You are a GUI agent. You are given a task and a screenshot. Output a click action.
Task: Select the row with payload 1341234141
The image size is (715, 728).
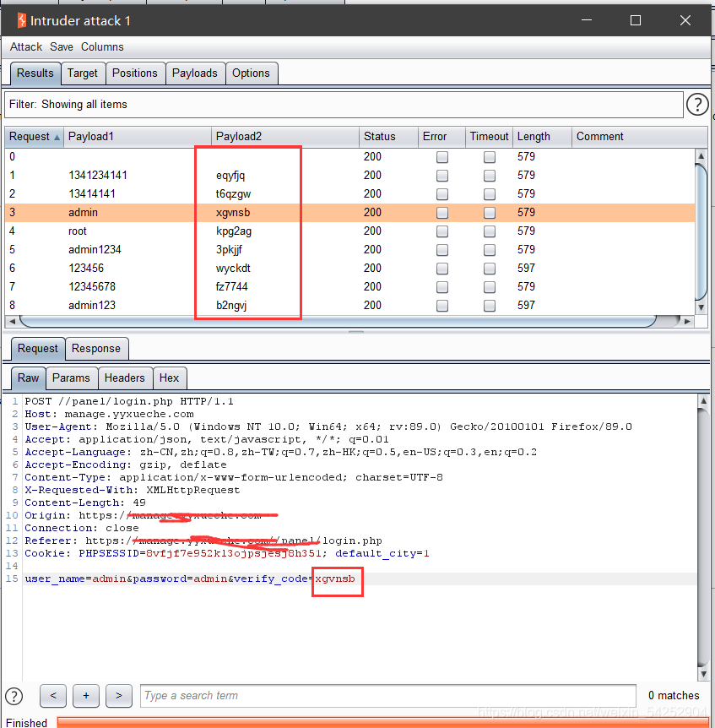pos(349,176)
